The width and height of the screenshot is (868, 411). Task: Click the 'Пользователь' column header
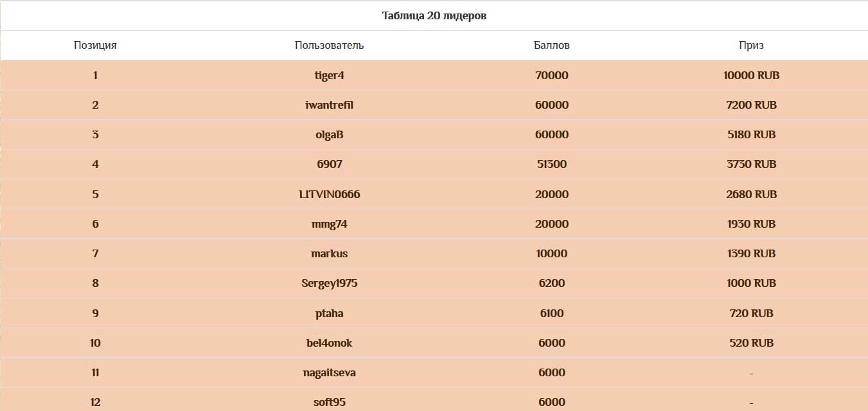[x=330, y=45]
